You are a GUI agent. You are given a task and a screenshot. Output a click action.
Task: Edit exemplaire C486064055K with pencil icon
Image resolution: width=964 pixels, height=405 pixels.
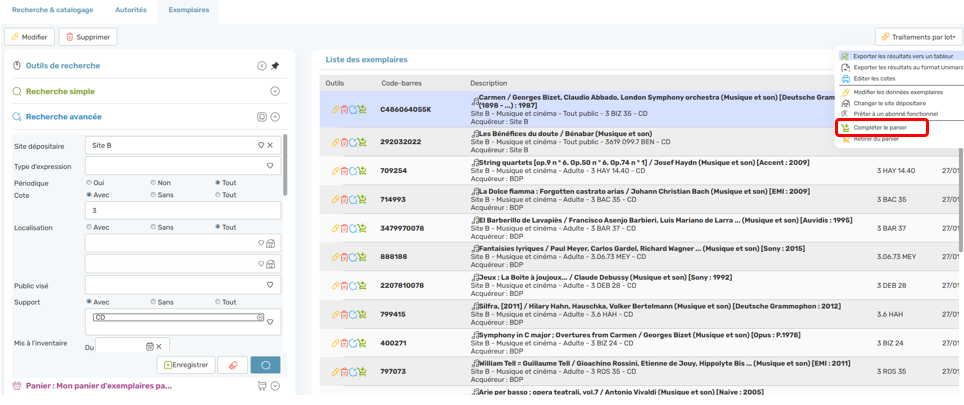(x=335, y=109)
